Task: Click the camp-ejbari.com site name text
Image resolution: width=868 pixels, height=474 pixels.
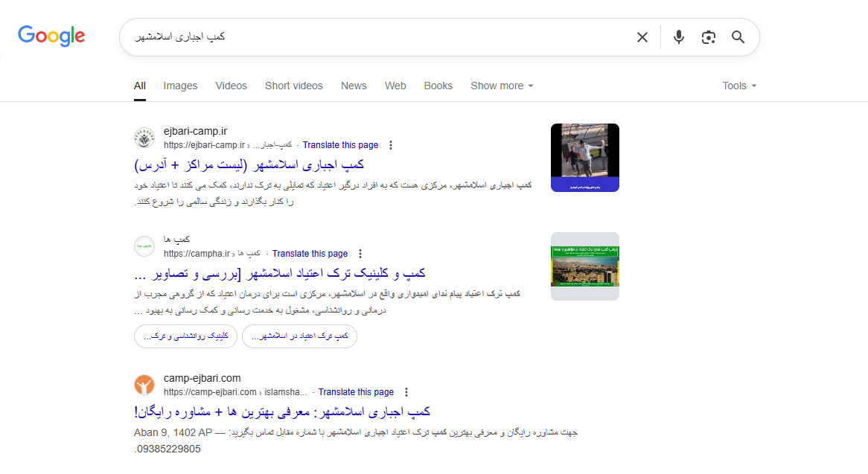Action: coord(202,378)
